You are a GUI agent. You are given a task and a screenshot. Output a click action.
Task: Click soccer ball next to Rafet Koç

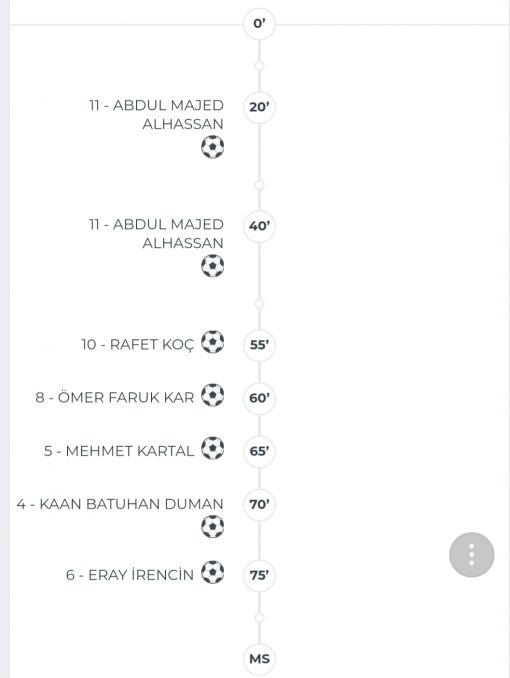tap(212, 342)
